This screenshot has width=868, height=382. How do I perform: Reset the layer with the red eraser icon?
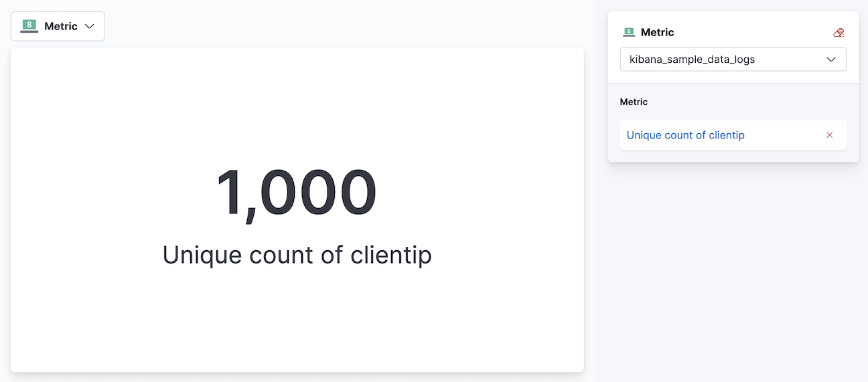(x=839, y=32)
